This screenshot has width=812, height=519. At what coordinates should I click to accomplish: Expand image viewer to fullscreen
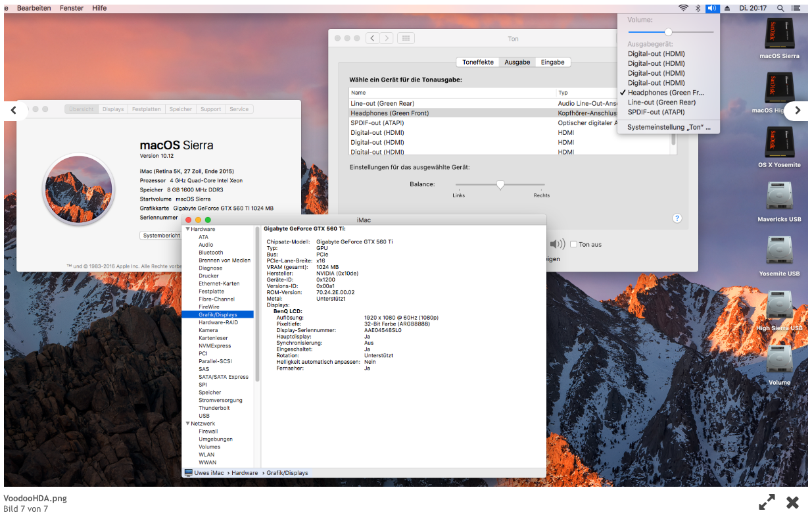coord(767,503)
